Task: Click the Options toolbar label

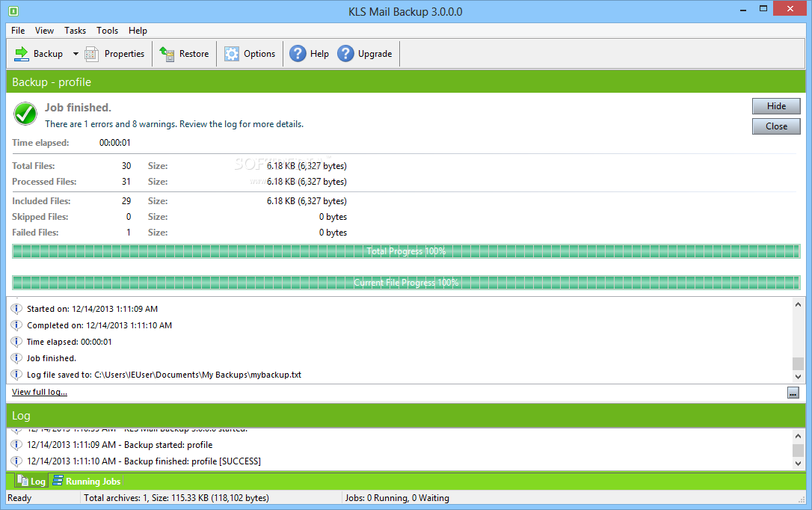Action: tap(259, 54)
